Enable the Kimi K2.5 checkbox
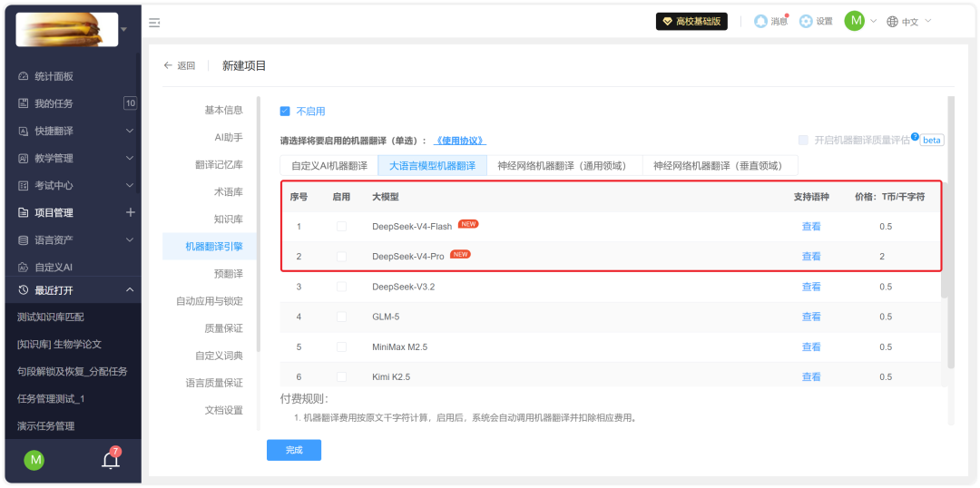Viewport: 980px width, 488px height. tap(341, 376)
